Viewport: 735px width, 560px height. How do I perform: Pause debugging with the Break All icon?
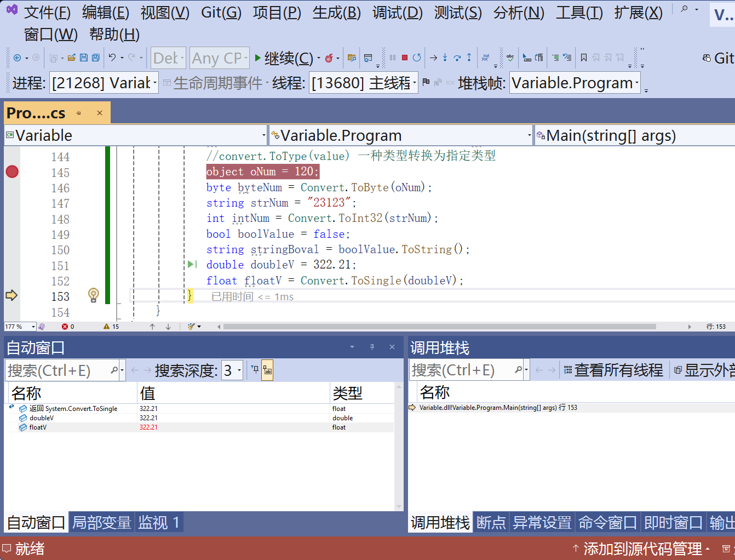(x=392, y=58)
